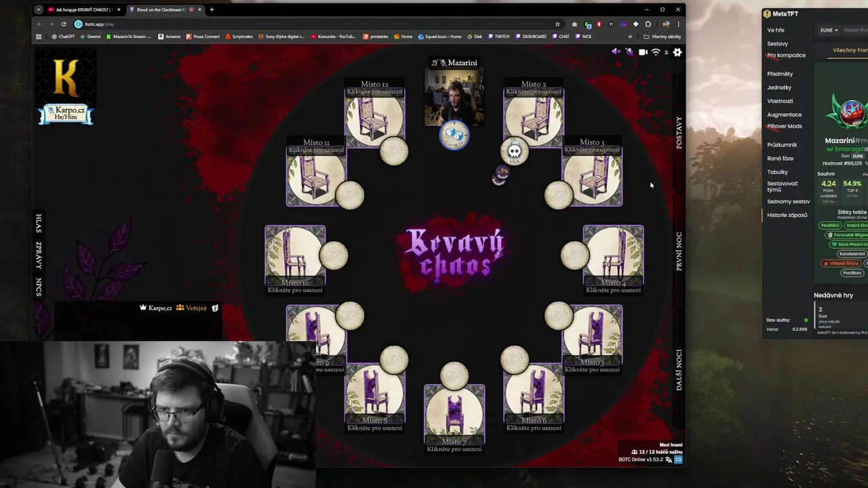Expand the hidden bookmarks chevron
The image size is (868, 488).
(x=630, y=37)
